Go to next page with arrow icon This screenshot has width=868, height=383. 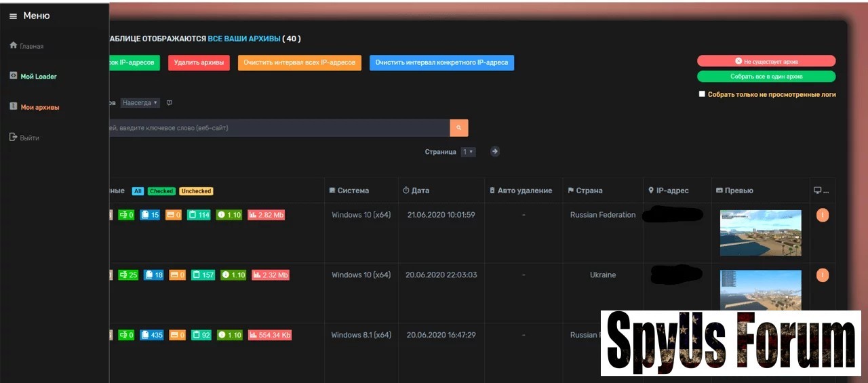click(495, 152)
